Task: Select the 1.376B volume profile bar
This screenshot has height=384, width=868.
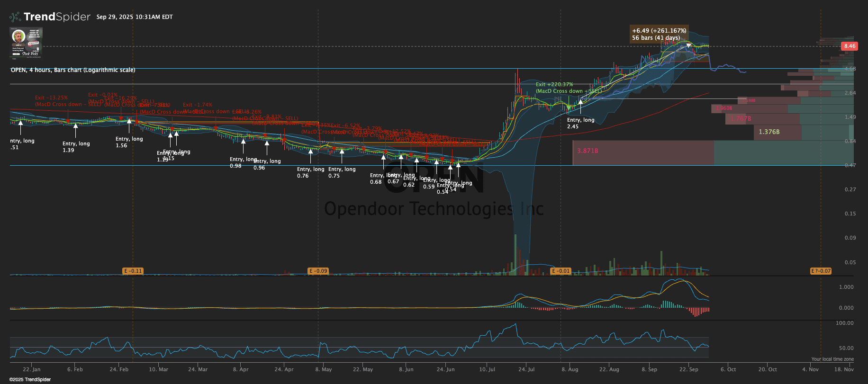Action: (777, 132)
